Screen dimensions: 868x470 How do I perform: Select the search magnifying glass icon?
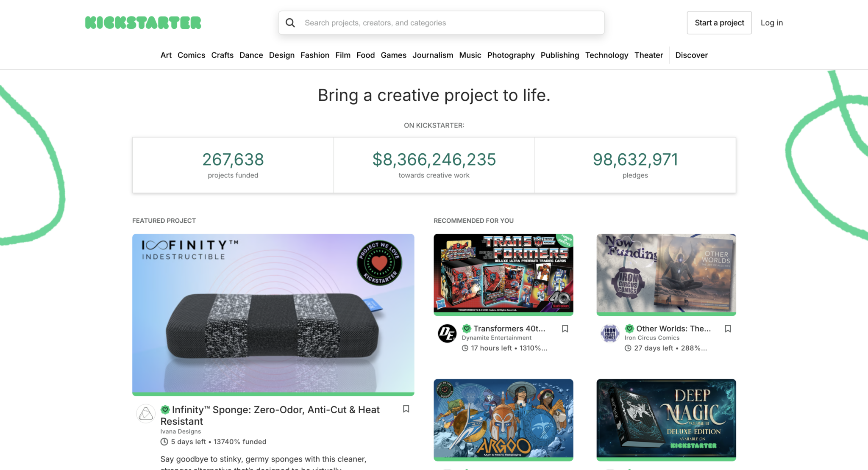(290, 22)
